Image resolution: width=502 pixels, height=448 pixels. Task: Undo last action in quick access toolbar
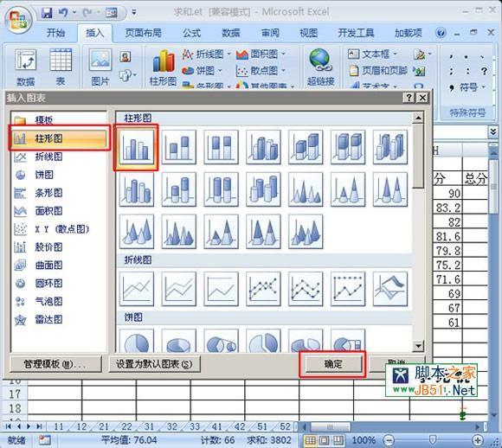pyautogui.click(x=63, y=13)
